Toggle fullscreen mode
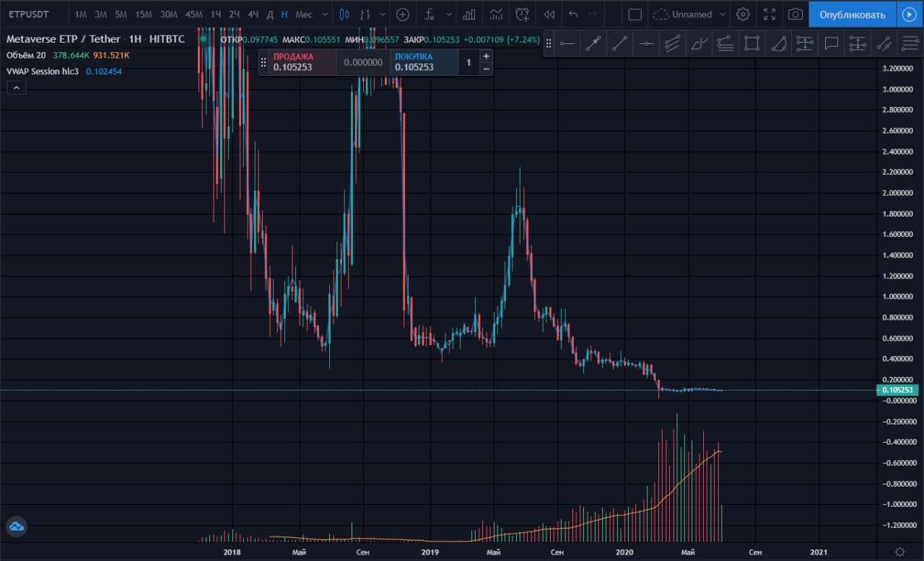Screen dimensions: 924x561 tap(770, 14)
